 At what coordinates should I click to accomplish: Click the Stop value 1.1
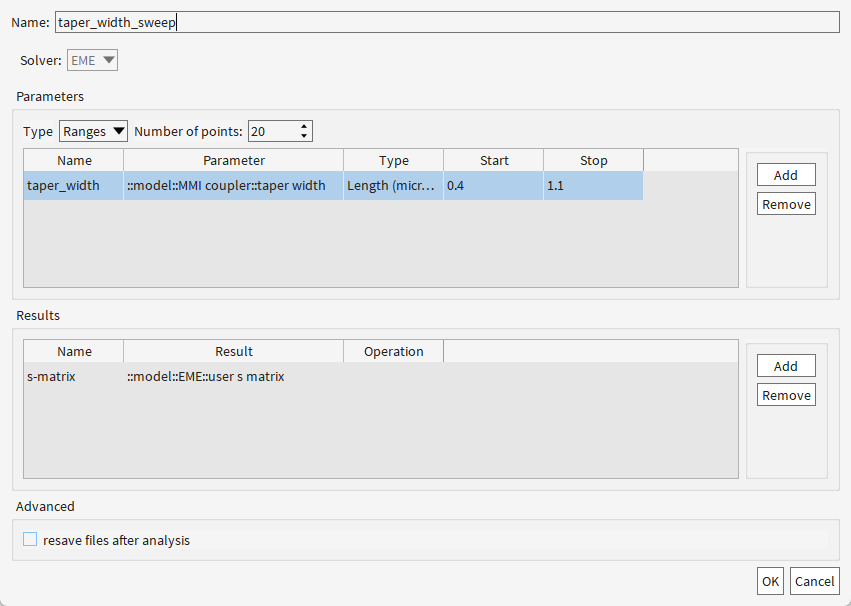593,186
